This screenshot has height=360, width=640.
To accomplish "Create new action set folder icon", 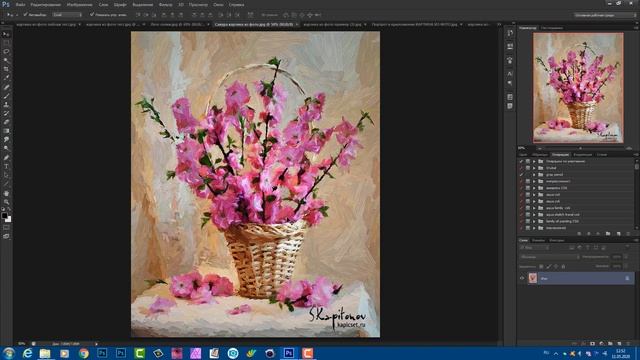I will (608, 234).
